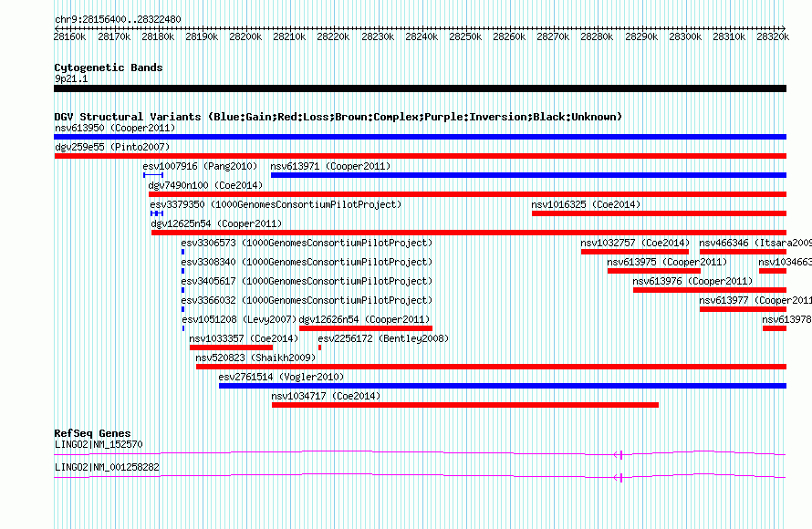The width and height of the screenshot is (812, 529).
Task: Click the nsv613976 (Cooper2011) red bar
Action: (710, 290)
